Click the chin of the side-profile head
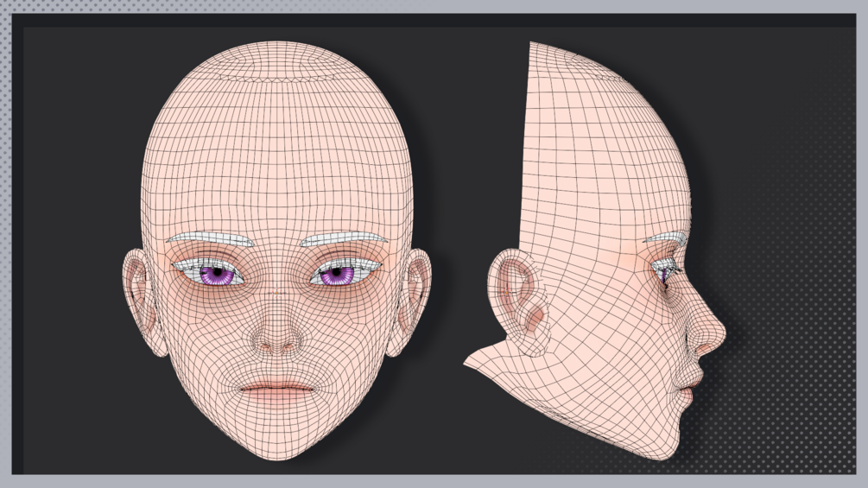868x488 pixels. [666, 446]
